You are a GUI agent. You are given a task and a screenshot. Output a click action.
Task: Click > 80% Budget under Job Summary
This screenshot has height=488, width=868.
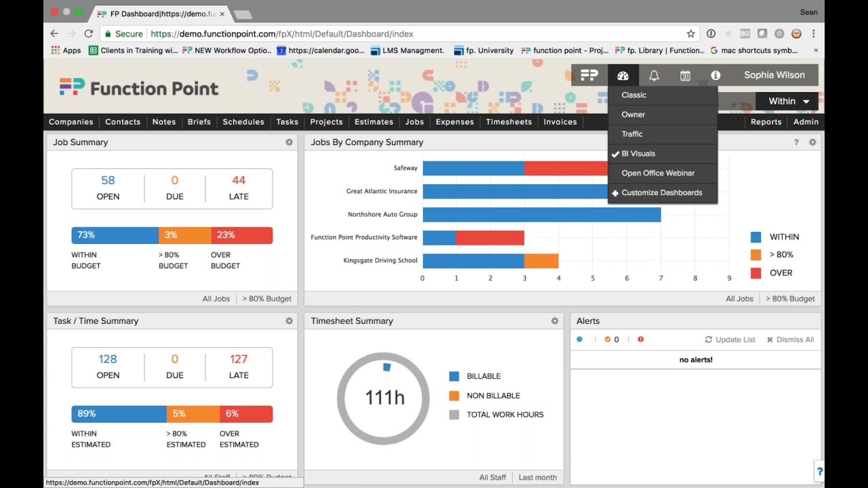point(267,299)
